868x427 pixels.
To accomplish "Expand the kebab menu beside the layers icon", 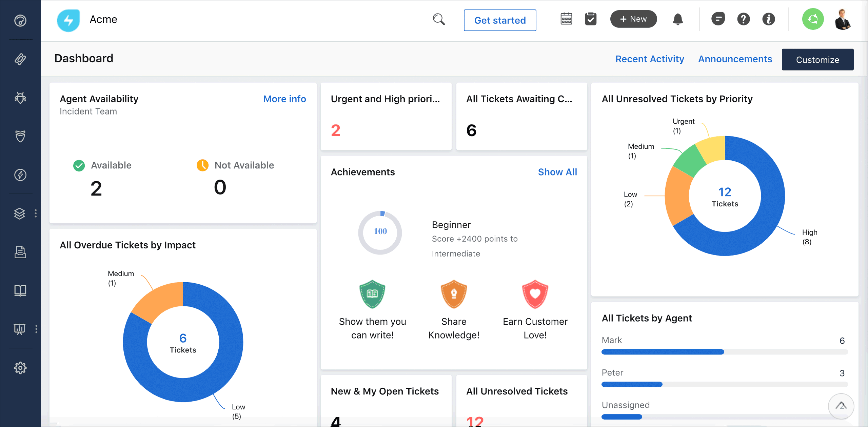I will click(x=36, y=213).
